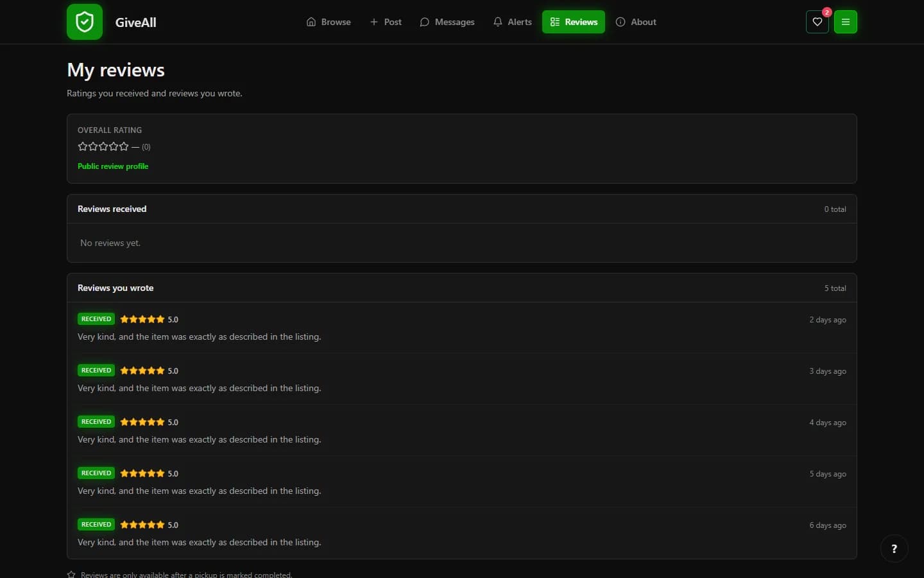Click RECEIVED badge on 3 days ago review
Viewport: 924px width, 578px height.
click(96, 371)
